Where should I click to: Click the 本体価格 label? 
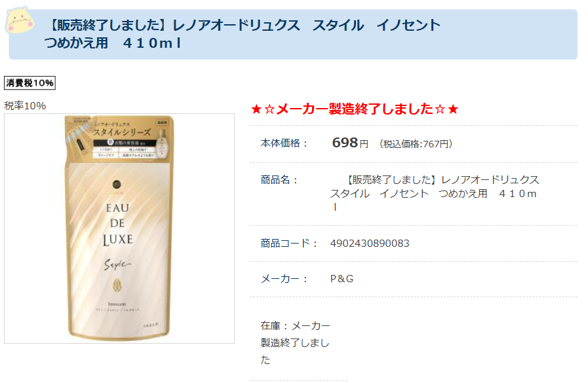(x=284, y=143)
